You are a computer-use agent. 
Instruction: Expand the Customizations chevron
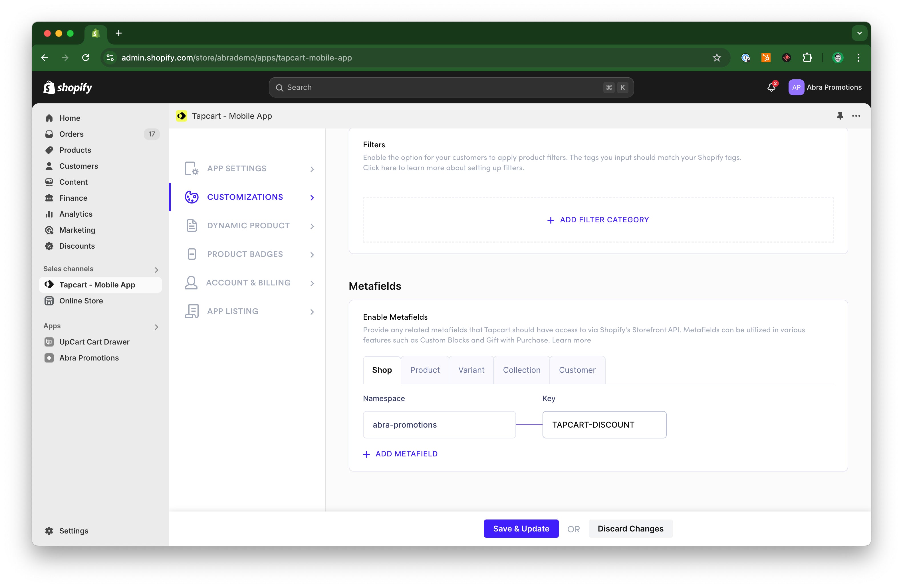point(312,197)
